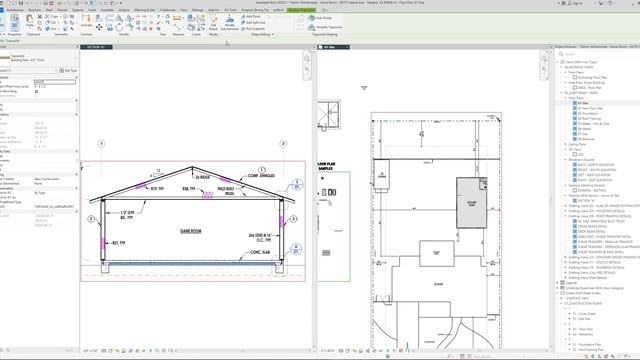Screen dimensions: 640x360
Task: Select the section view tab titled SECTION A
Action: [96, 47]
